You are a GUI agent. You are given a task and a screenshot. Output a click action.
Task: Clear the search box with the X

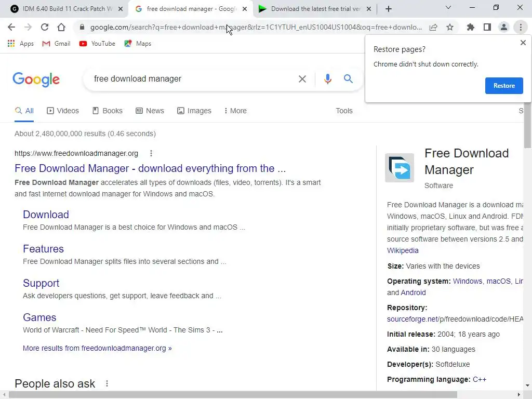point(302,79)
